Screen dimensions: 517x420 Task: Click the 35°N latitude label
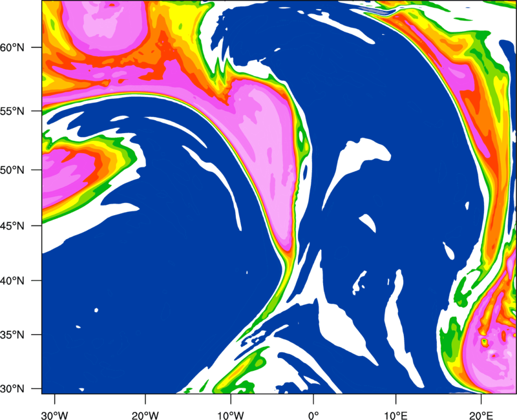[x=12, y=335]
